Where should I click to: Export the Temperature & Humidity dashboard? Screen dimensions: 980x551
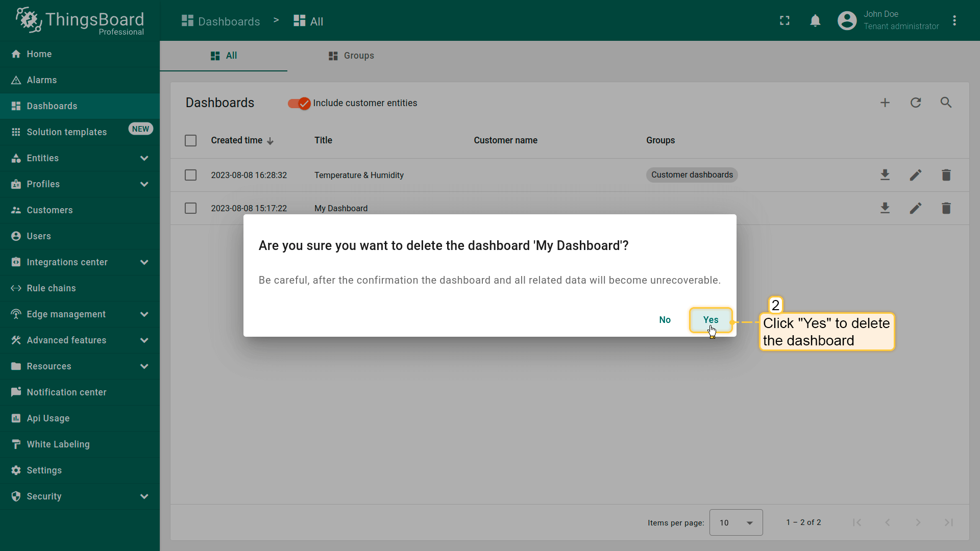pyautogui.click(x=885, y=175)
